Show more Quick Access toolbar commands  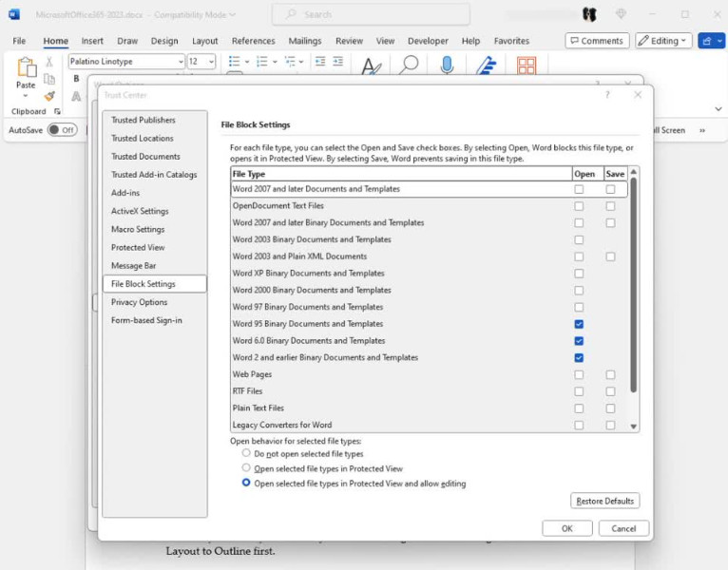[x=702, y=130]
